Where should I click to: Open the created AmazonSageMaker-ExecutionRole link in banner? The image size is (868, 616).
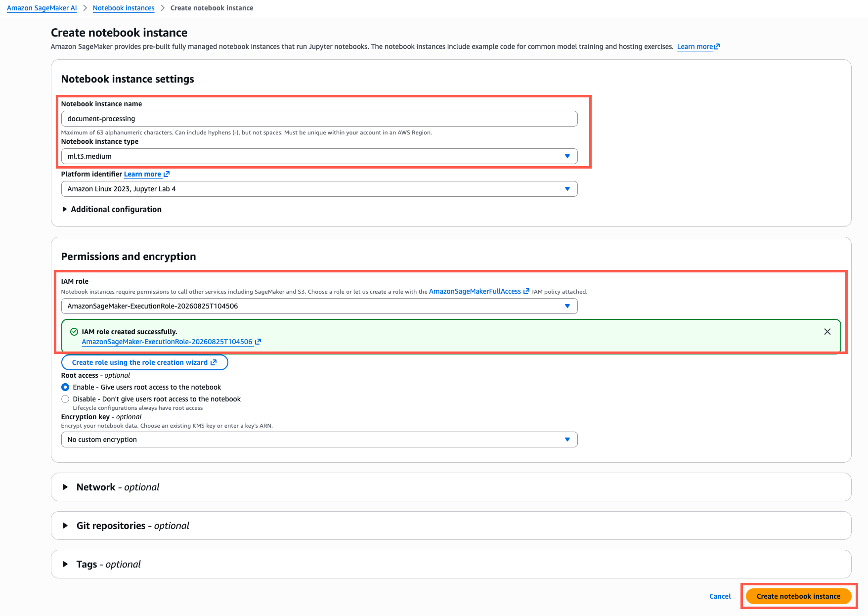167,342
